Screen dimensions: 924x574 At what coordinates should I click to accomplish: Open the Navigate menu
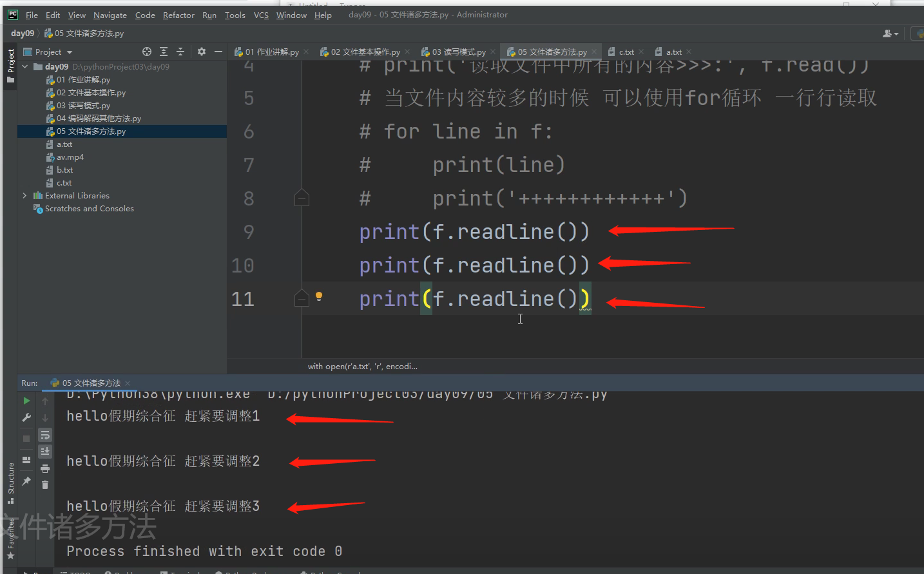[x=110, y=15]
